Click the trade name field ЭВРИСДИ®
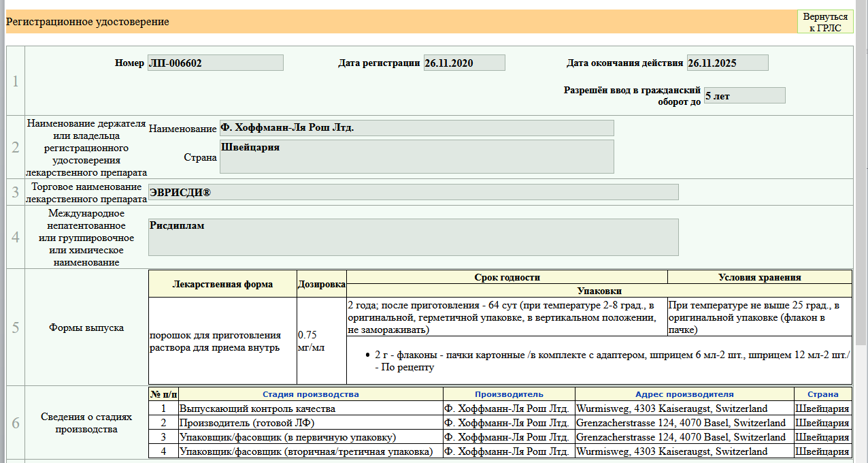 (x=413, y=193)
